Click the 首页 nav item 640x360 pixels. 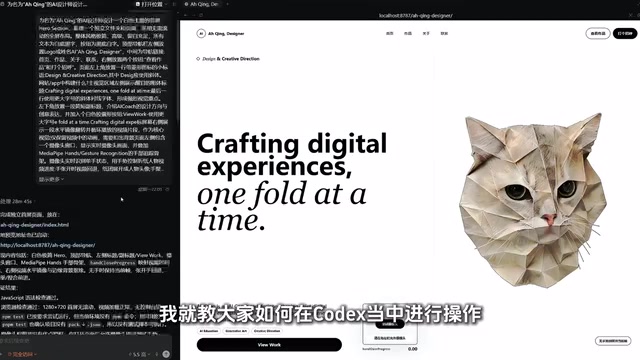pos(390,33)
